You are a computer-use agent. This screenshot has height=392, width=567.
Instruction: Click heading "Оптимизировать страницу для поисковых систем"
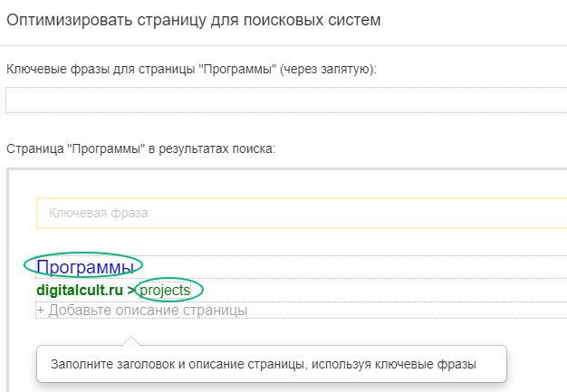(x=194, y=20)
